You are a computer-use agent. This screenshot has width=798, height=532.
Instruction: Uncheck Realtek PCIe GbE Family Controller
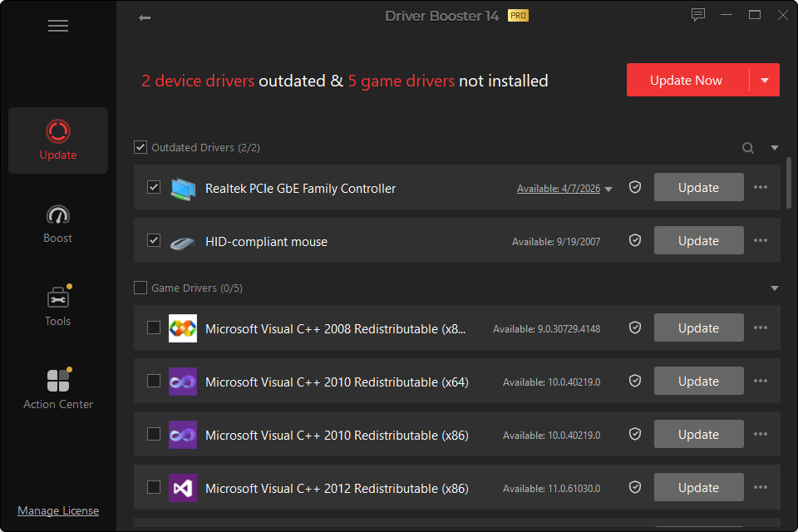[x=154, y=187]
